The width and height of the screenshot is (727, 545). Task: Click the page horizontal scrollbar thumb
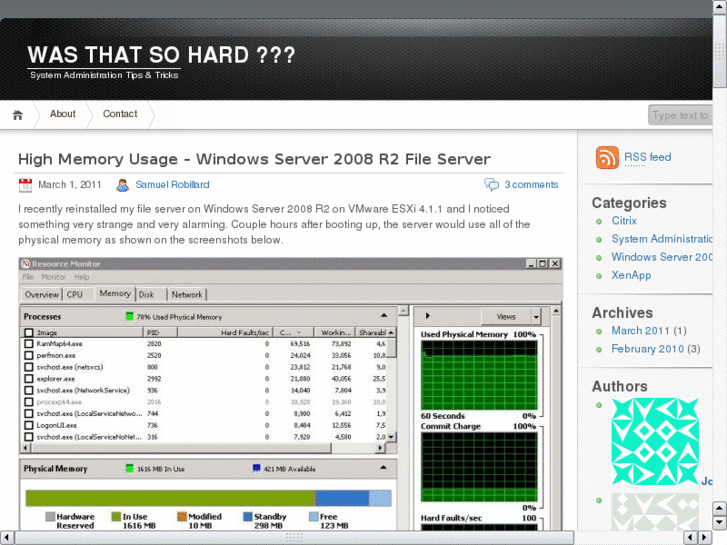[x=294, y=537]
